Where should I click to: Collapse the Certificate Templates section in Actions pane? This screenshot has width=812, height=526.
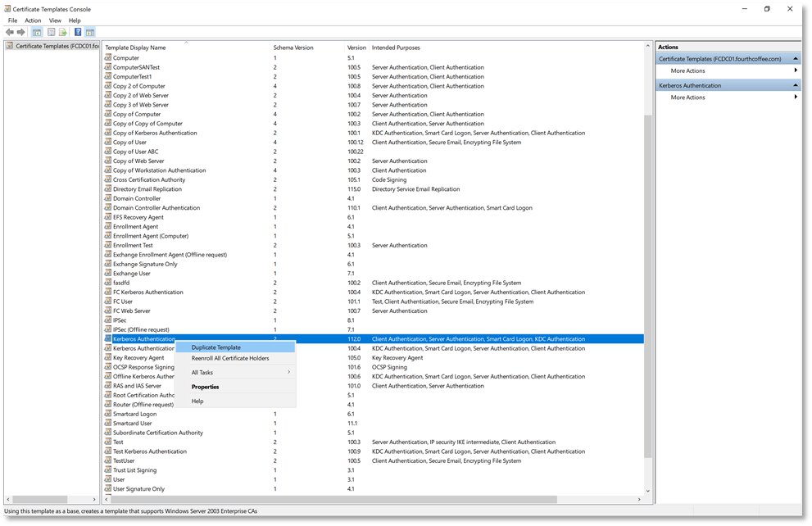[796, 59]
